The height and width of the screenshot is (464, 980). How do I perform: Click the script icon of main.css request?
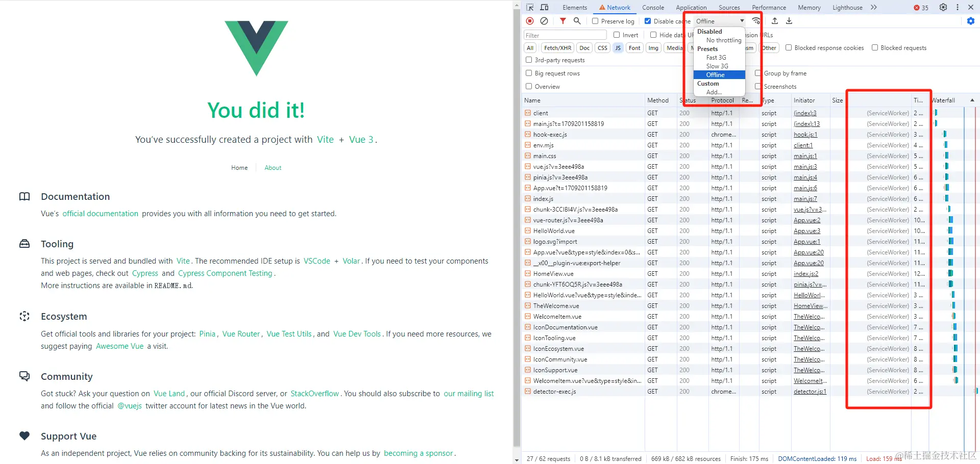click(x=528, y=156)
